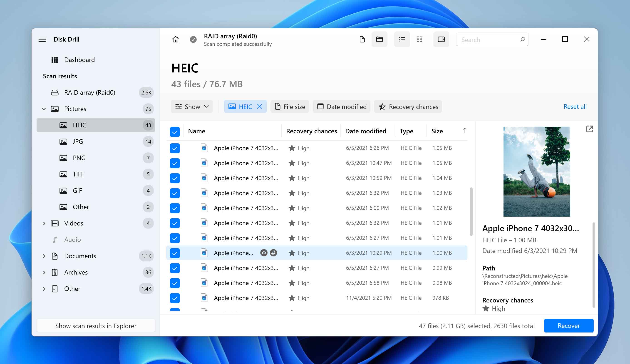This screenshot has width=630, height=364.
Task: Click the split-pane view icon
Action: click(x=441, y=40)
